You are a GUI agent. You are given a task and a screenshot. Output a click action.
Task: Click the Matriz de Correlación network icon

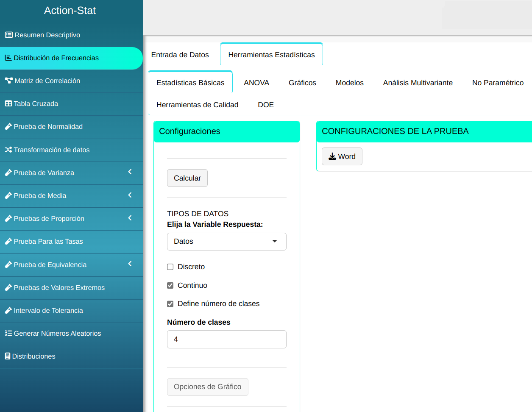pos(8,81)
